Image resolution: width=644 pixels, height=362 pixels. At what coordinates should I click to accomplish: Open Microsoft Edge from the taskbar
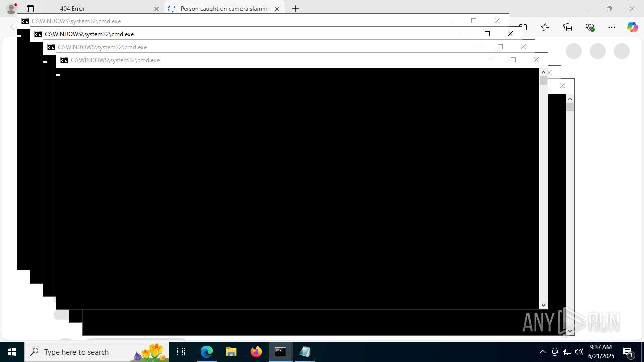(x=207, y=352)
